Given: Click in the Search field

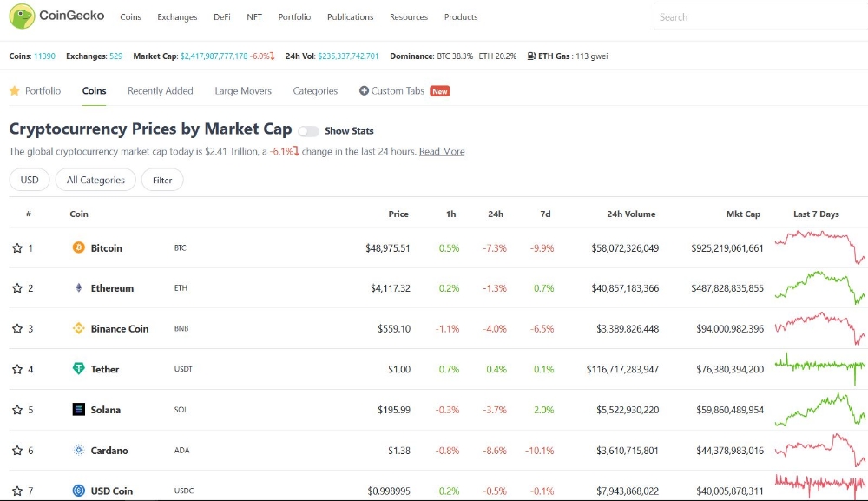Looking at the screenshot, I should pyautogui.click(x=760, y=17).
